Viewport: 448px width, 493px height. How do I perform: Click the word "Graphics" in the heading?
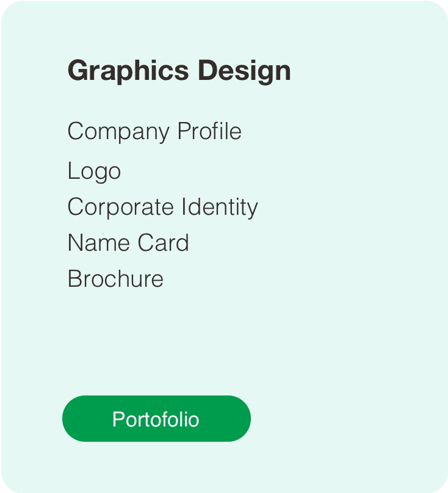(128, 71)
